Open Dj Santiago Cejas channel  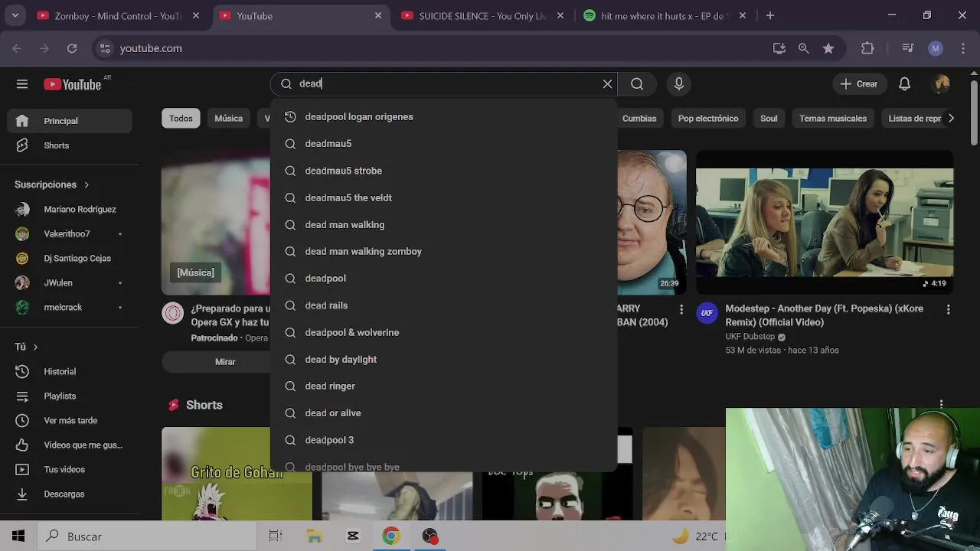pos(70,258)
